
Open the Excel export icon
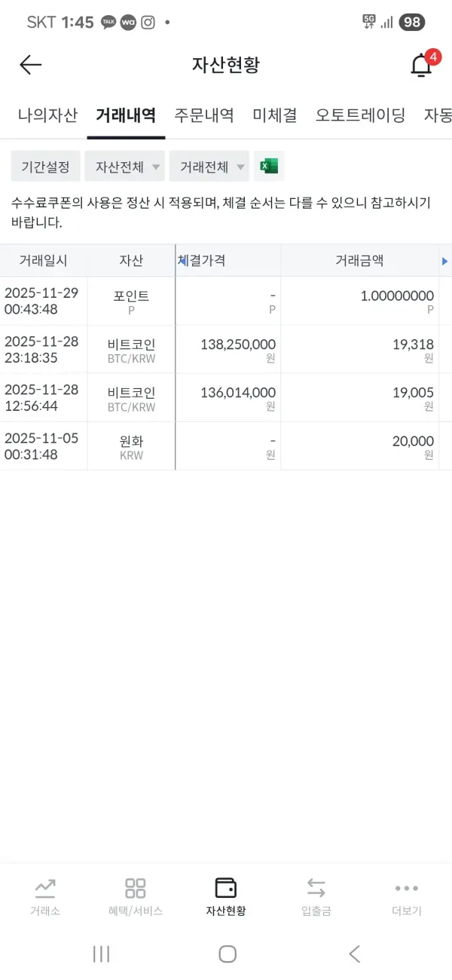269,167
